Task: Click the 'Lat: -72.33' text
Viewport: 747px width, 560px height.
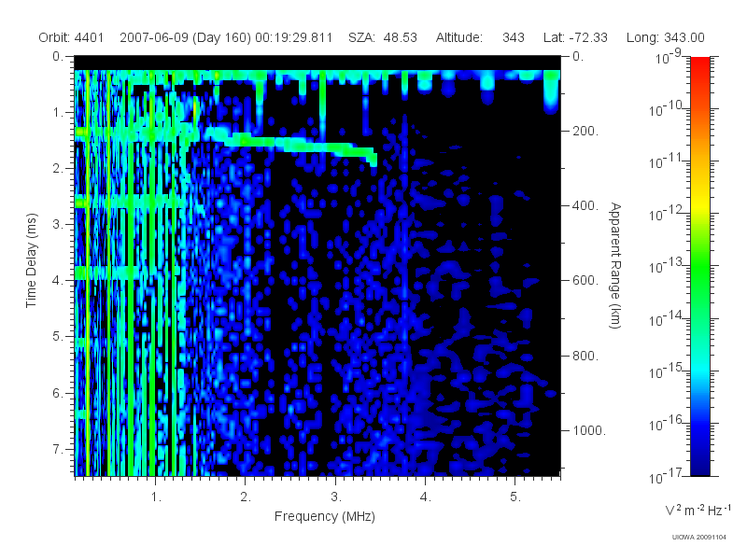Action: [575, 37]
